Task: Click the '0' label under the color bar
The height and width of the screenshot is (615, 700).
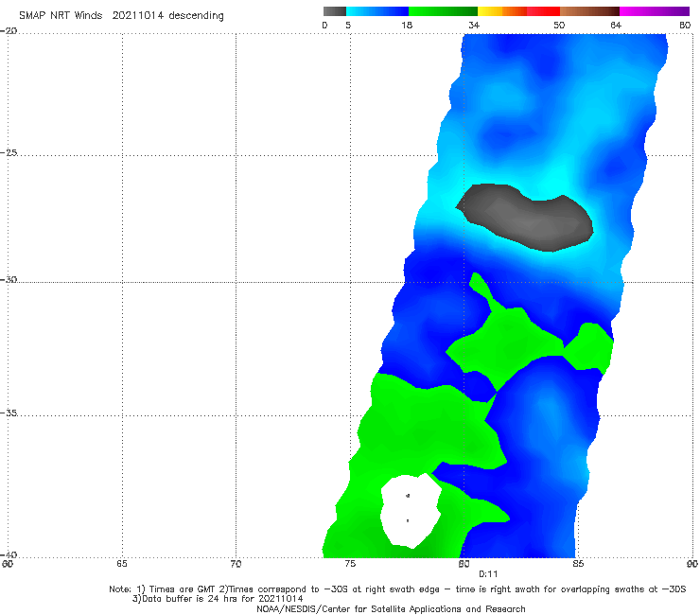Action: point(324,25)
